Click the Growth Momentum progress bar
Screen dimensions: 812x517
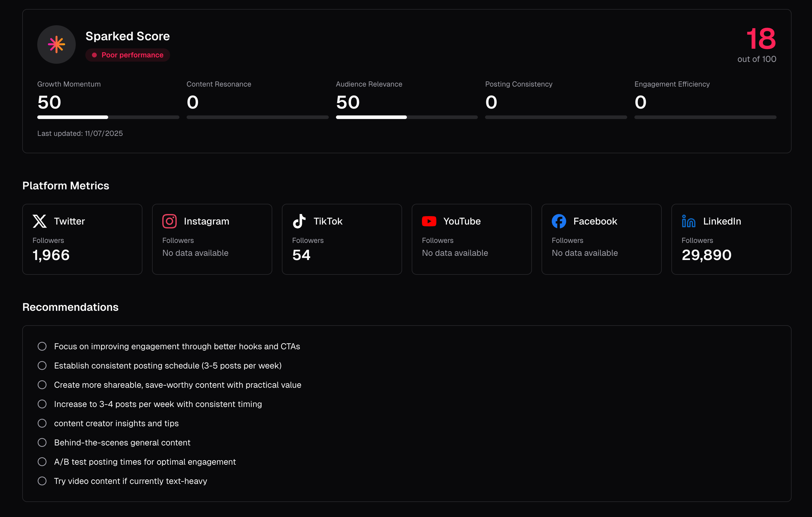[x=108, y=117]
